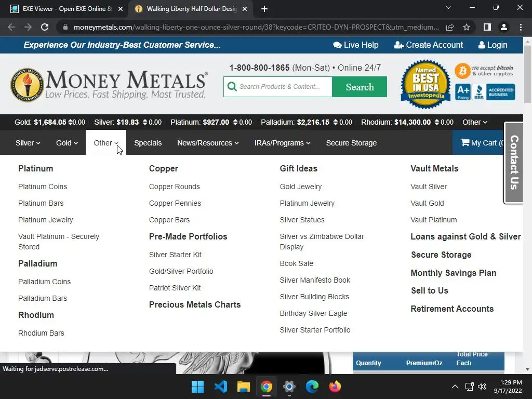Screen dimensions: 532x399
Task: Click the Money Metals torch logo
Action: pyautogui.click(x=27, y=85)
